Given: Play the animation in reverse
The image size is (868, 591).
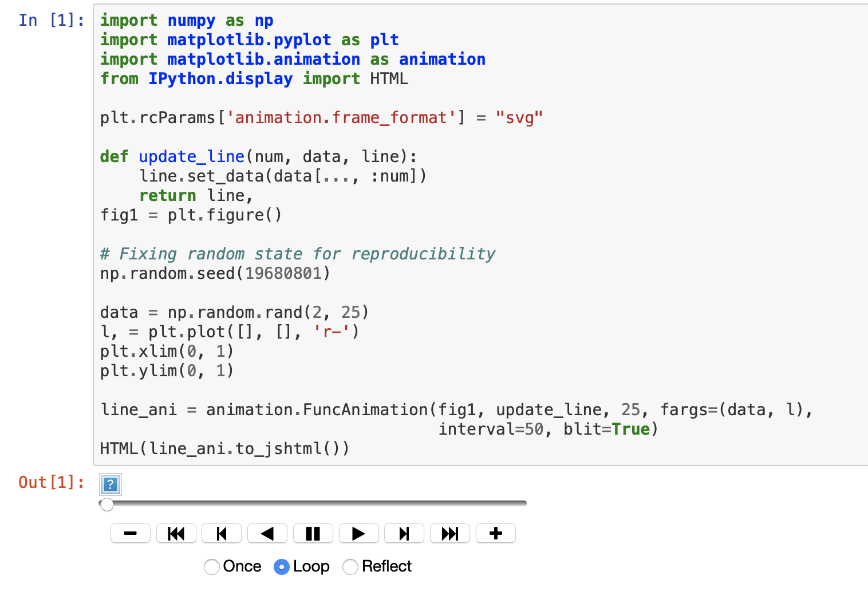Looking at the screenshot, I should pyautogui.click(x=267, y=533).
